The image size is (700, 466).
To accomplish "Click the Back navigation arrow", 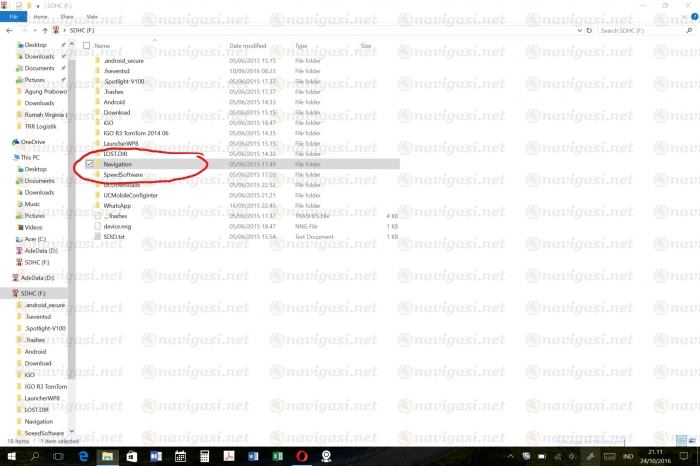I will pos(9,31).
